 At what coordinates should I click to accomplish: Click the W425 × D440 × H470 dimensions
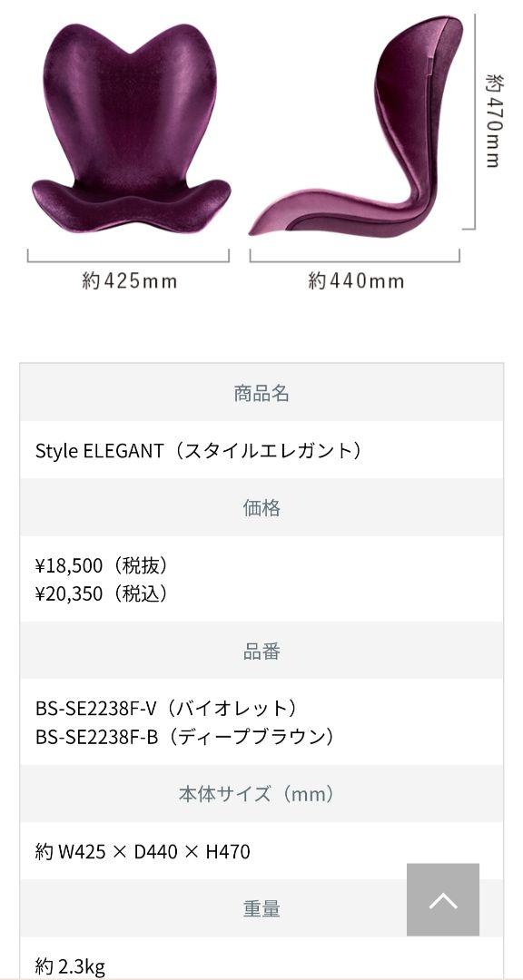click(143, 851)
